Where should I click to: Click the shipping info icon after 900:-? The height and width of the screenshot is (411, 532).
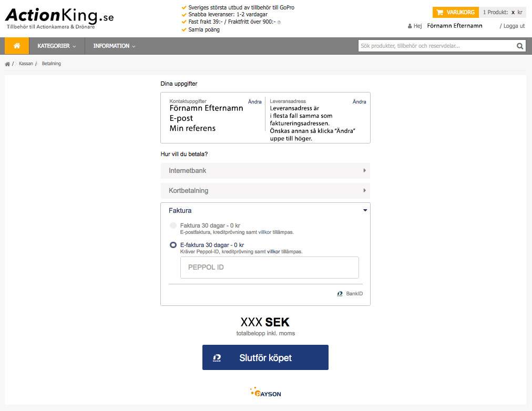coord(279,23)
